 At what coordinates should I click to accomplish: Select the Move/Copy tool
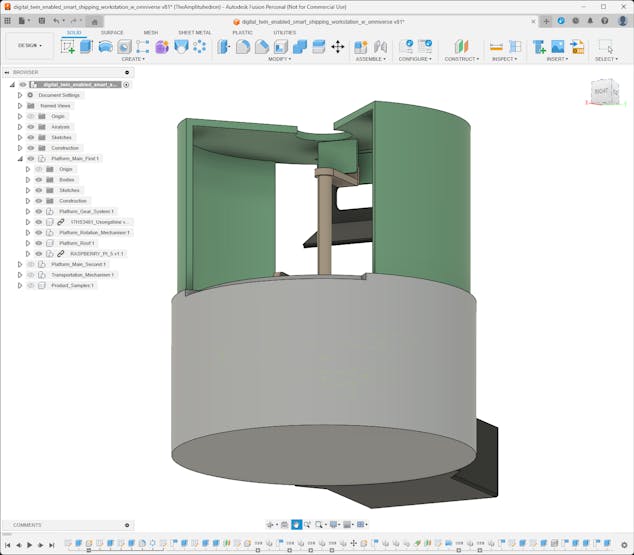337,46
